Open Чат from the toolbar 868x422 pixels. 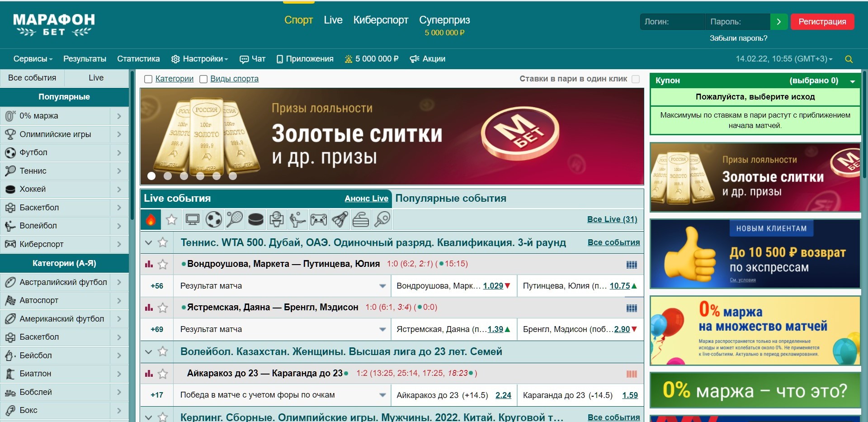click(x=252, y=59)
